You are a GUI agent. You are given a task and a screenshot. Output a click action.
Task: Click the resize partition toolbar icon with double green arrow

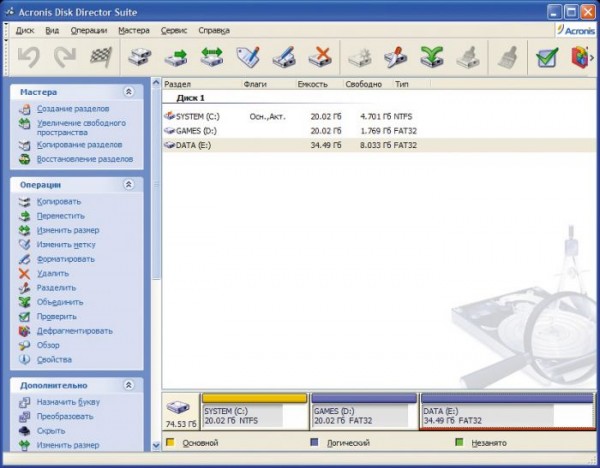tap(211, 57)
